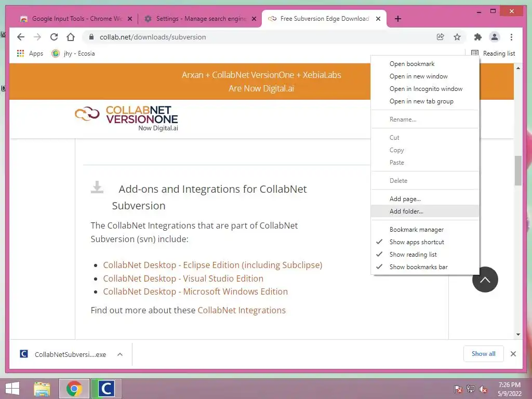The height and width of the screenshot is (399, 532).
Task: Toggle Show apps shortcut
Action: tap(425, 242)
